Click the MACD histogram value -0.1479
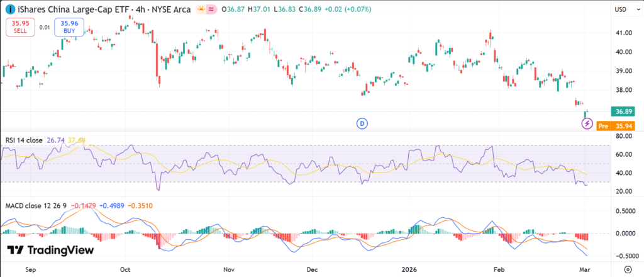 pos(84,206)
